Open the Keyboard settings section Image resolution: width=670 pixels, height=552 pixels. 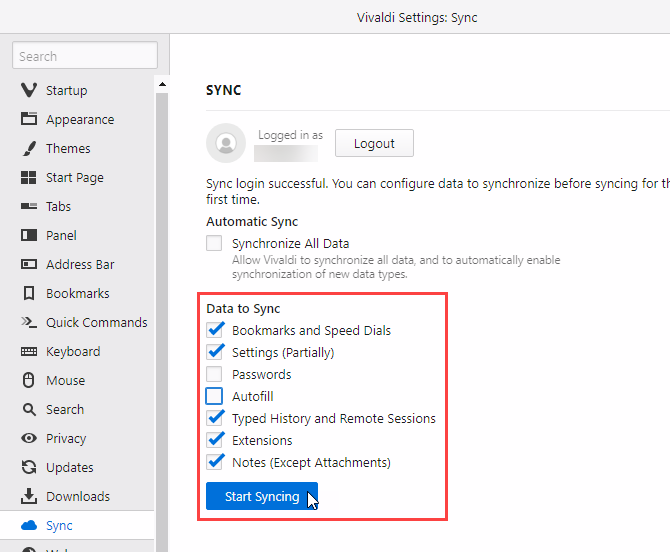[x=77, y=351]
